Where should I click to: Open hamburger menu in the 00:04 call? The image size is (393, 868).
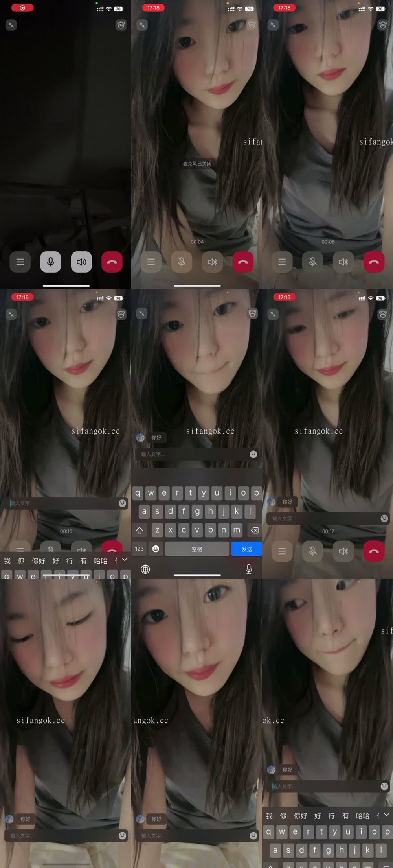pyautogui.click(x=151, y=262)
